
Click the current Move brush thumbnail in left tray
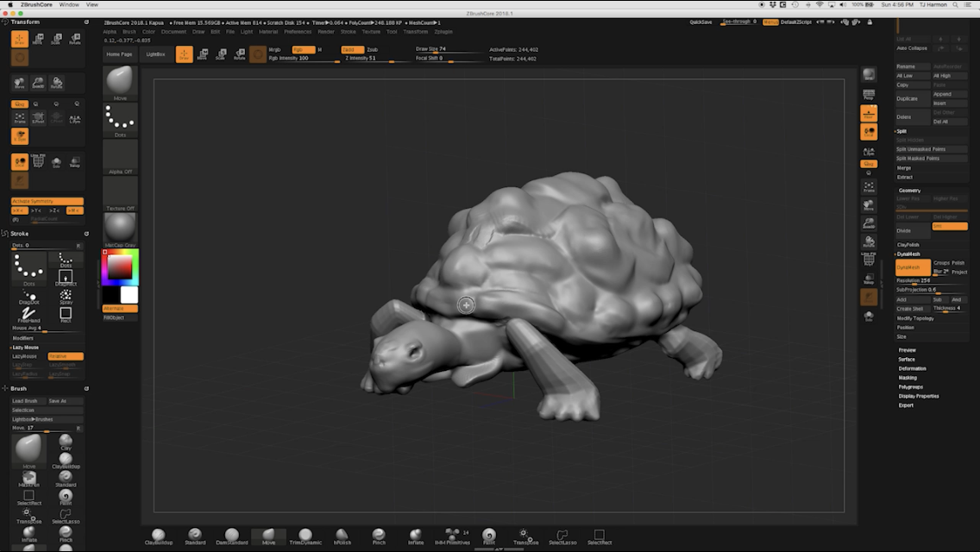120,83
